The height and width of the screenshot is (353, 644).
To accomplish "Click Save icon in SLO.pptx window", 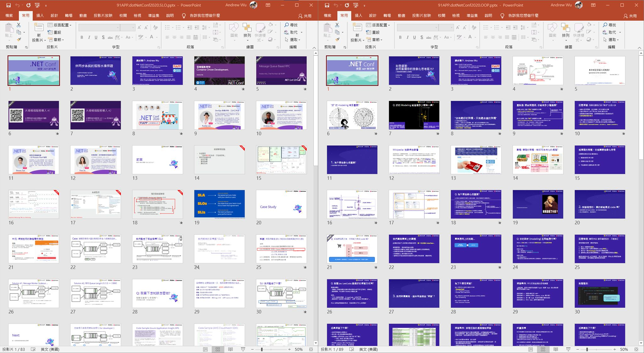I will (8, 5).
